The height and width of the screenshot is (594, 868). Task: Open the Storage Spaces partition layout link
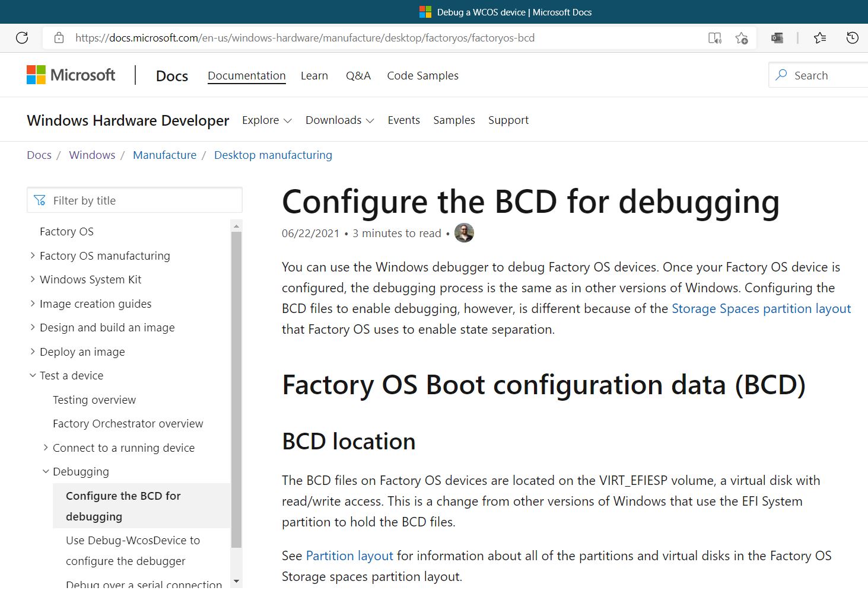[x=761, y=308]
